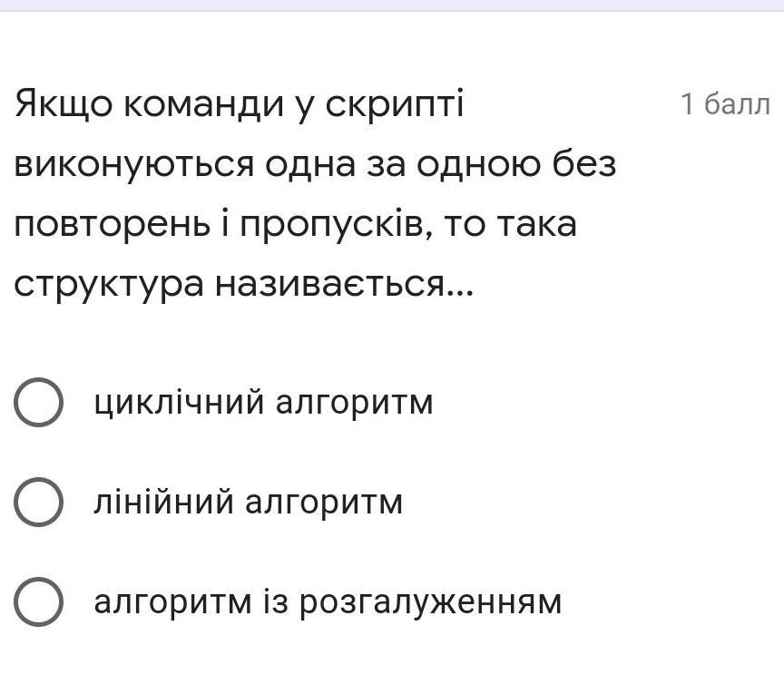The width and height of the screenshot is (784, 684).
Task: Click the line "повторень і пропусків, то така"
Action: pyautogui.click(x=295, y=225)
